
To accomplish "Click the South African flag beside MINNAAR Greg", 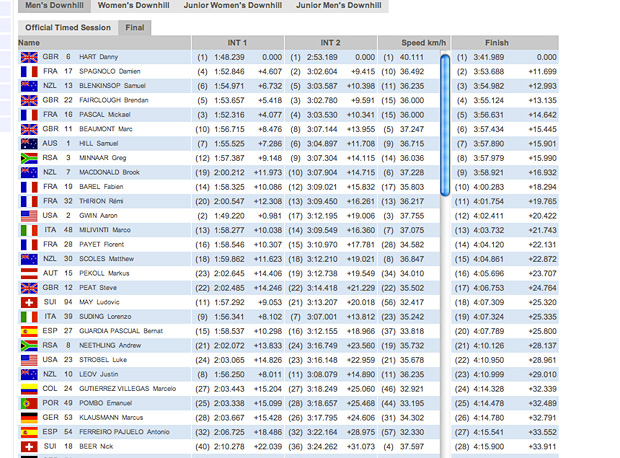I will 29,158.
